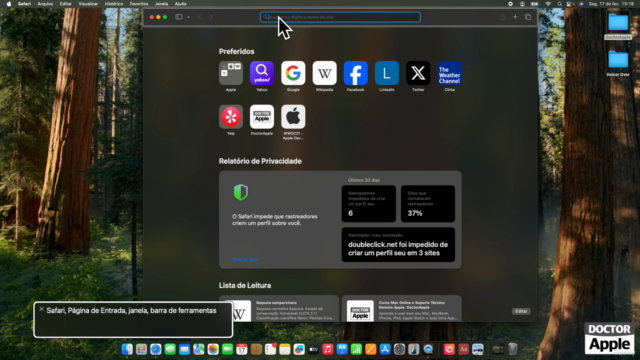
Task: Click the doubleclick.net most contacted tracker tile
Action: (398, 244)
